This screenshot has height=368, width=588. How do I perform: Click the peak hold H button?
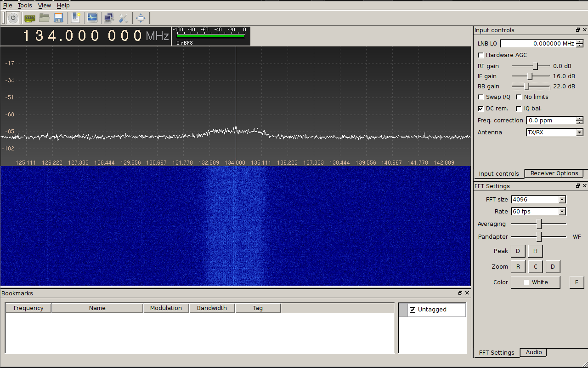[535, 251]
